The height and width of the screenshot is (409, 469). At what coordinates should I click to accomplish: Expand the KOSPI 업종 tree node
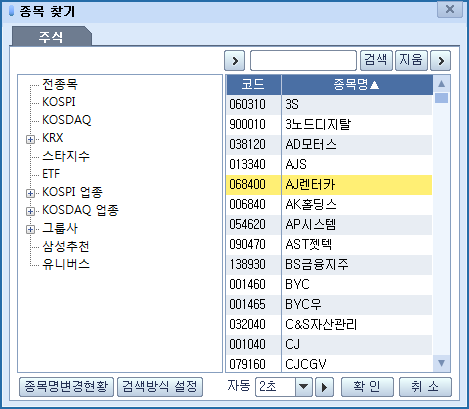click(x=30, y=193)
